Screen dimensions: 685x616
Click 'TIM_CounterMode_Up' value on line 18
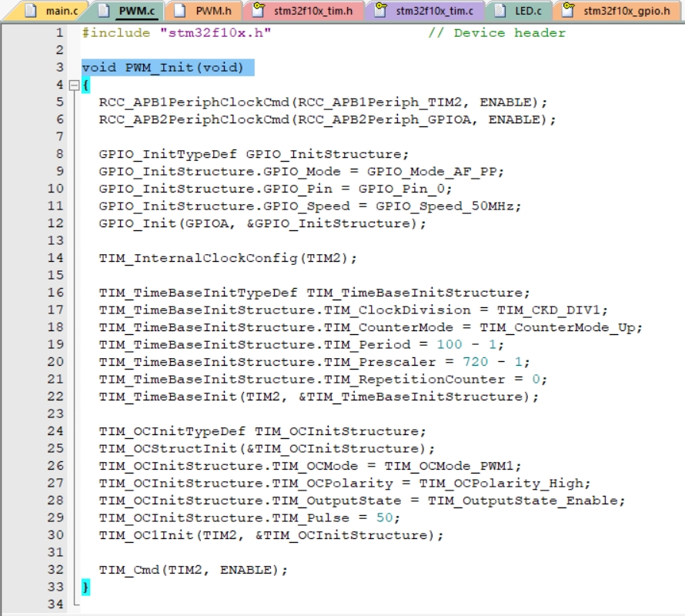pos(557,328)
